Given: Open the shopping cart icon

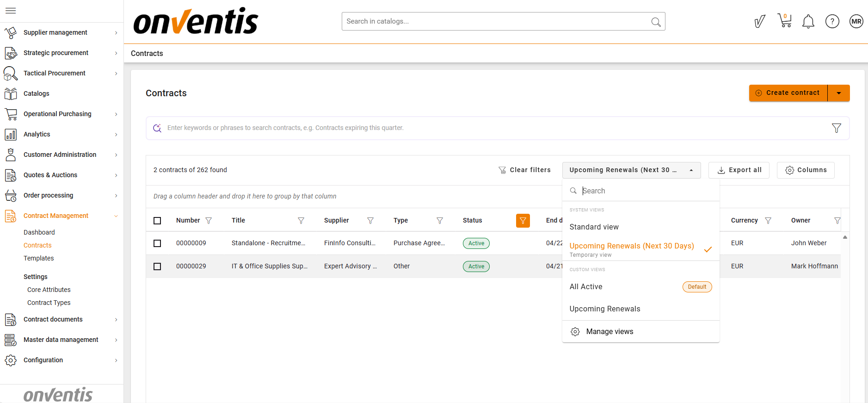Looking at the screenshot, I should (784, 21).
